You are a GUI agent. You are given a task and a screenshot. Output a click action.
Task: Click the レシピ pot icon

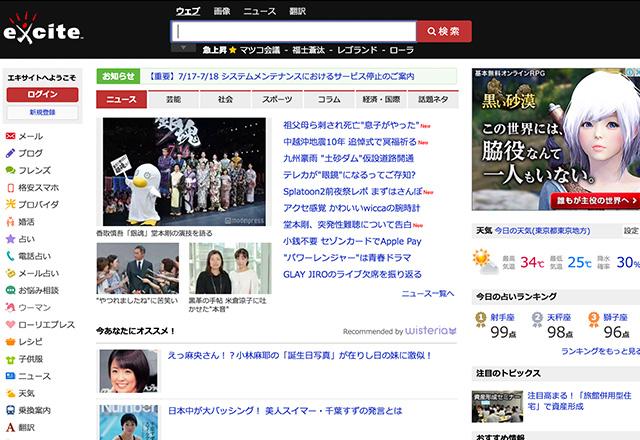point(10,342)
